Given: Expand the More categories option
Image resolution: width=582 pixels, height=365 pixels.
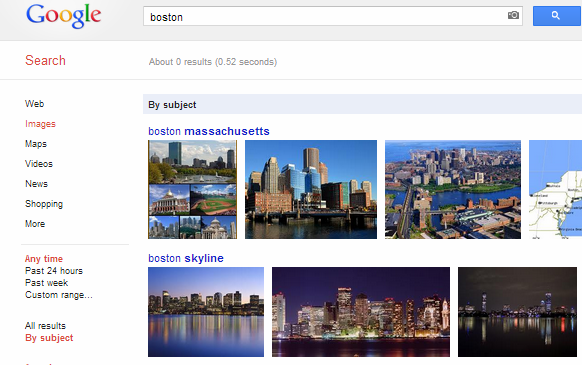Looking at the screenshot, I should coord(35,224).
